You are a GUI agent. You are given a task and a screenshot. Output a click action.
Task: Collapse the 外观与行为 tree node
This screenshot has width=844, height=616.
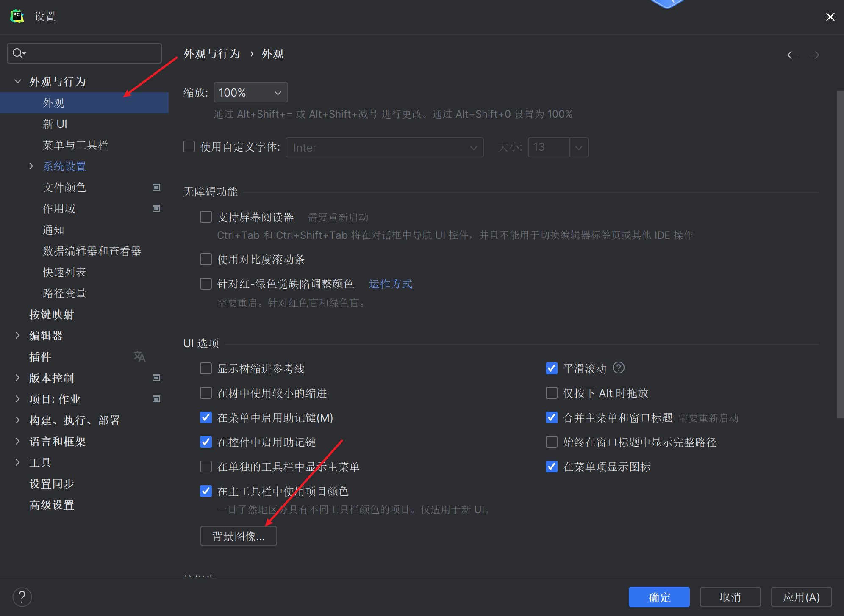tap(18, 81)
